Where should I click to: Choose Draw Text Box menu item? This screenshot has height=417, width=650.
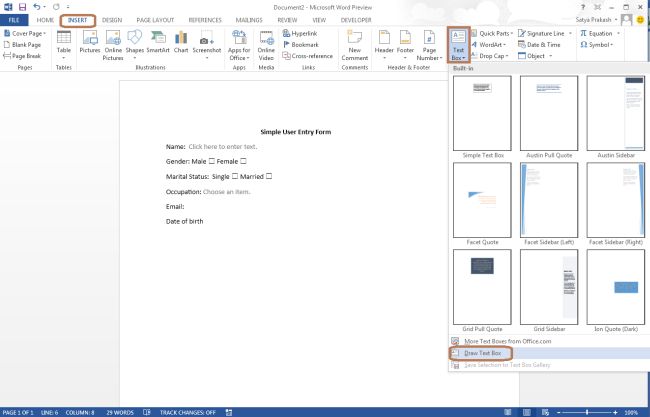pyautogui.click(x=549, y=353)
